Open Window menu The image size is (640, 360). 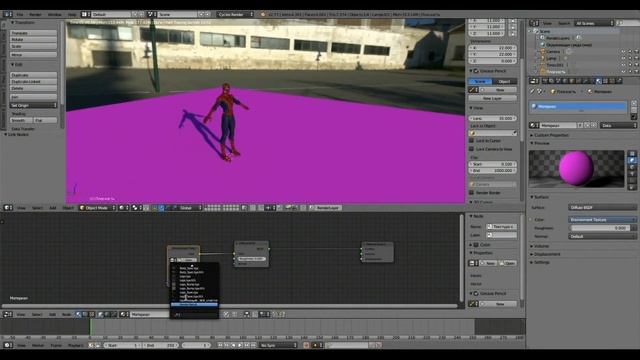pos(55,14)
